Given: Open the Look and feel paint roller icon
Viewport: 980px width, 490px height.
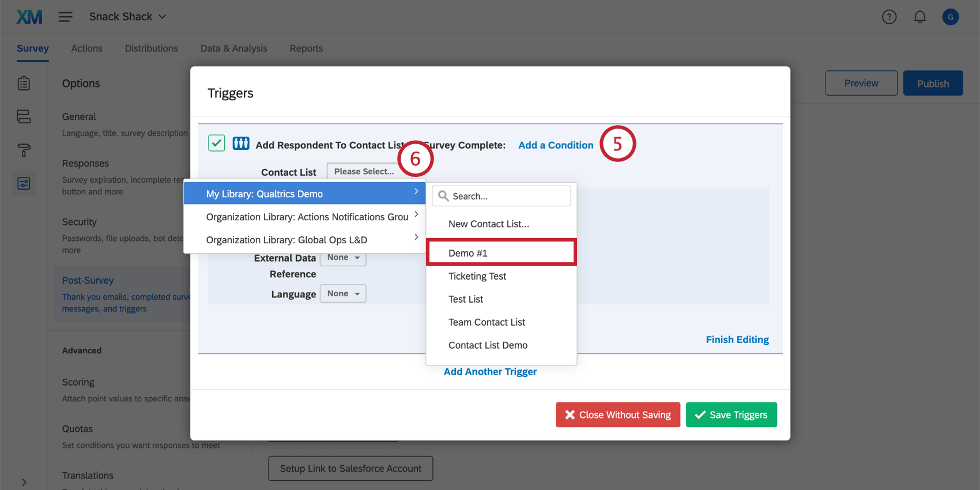Looking at the screenshot, I should tap(24, 150).
